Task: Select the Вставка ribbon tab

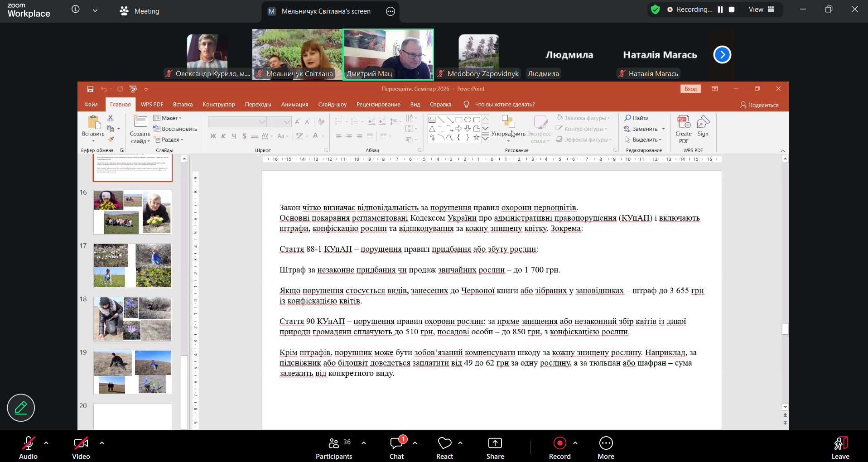Action: click(x=183, y=105)
